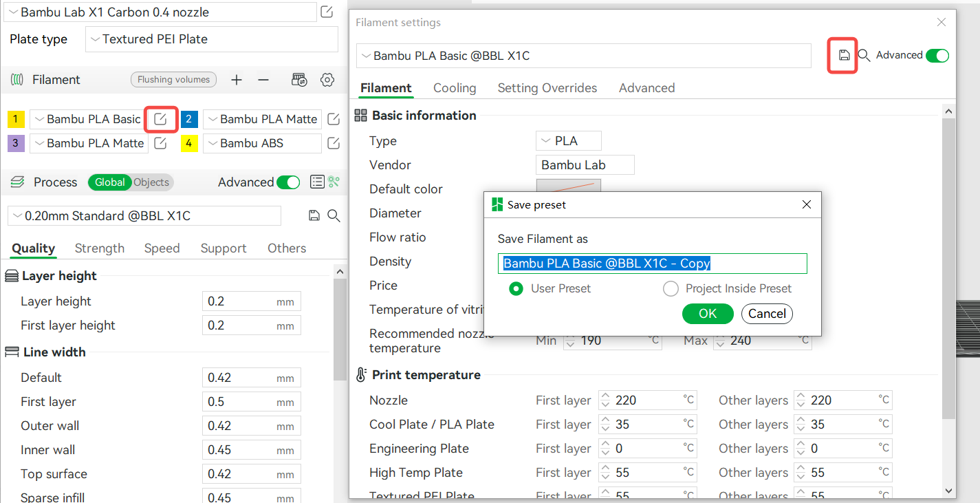This screenshot has width=980, height=503.
Task: Close the Filament settings window
Action: [941, 22]
